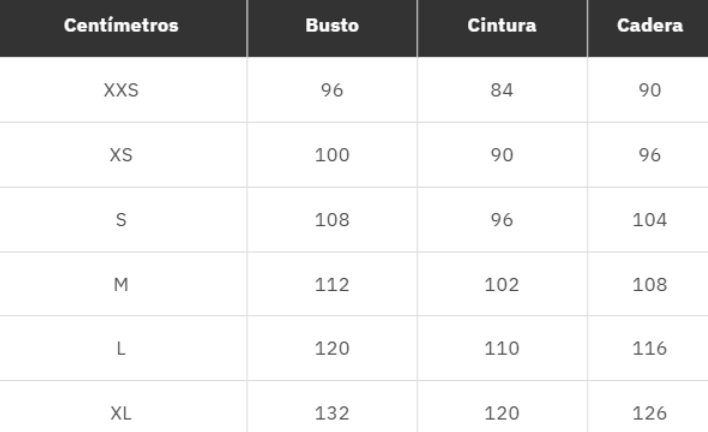Select the Cadera value 116 for L
Image resolution: width=708 pixels, height=432 pixels.
point(648,349)
